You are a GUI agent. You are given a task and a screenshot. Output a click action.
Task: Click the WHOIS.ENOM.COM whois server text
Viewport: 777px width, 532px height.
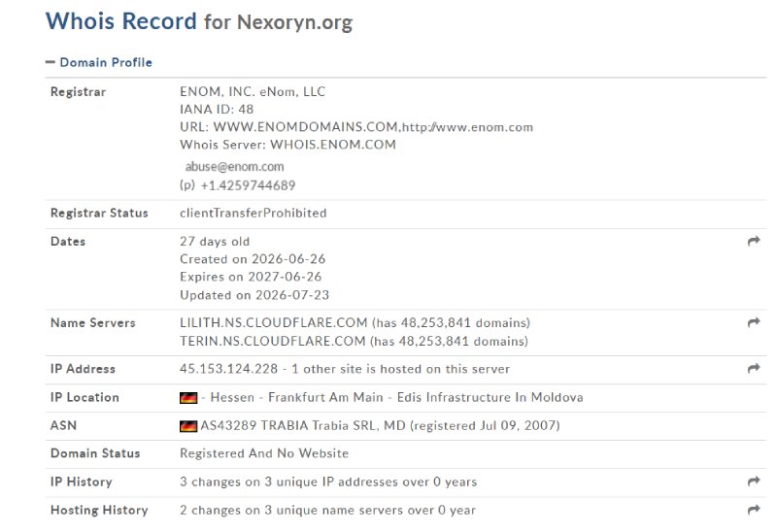click(x=333, y=145)
